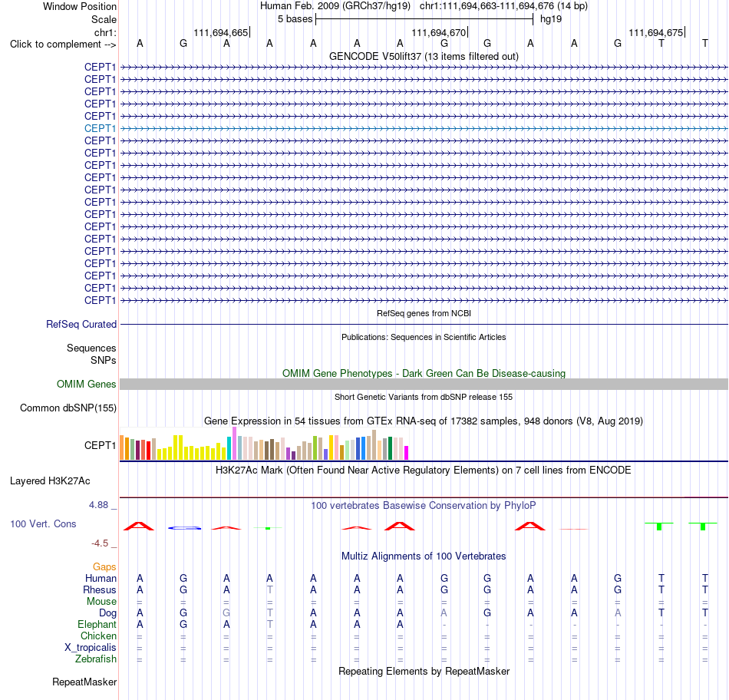Click the Dog alignment row label
729x700 pixels.
tap(108, 613)
